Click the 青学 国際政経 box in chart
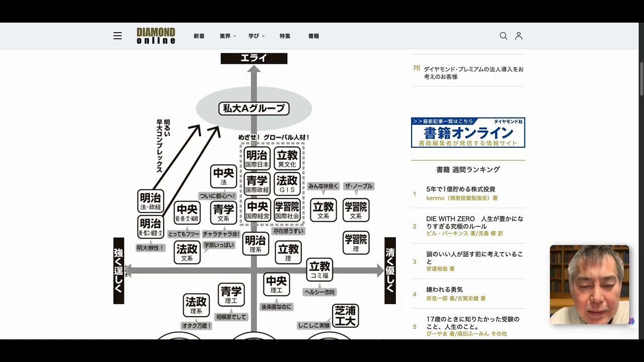 click(257, 184)
